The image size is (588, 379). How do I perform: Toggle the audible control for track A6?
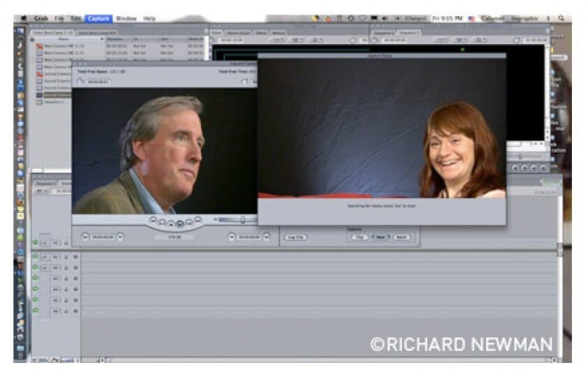pyautogui.click(x=36, y=311)
